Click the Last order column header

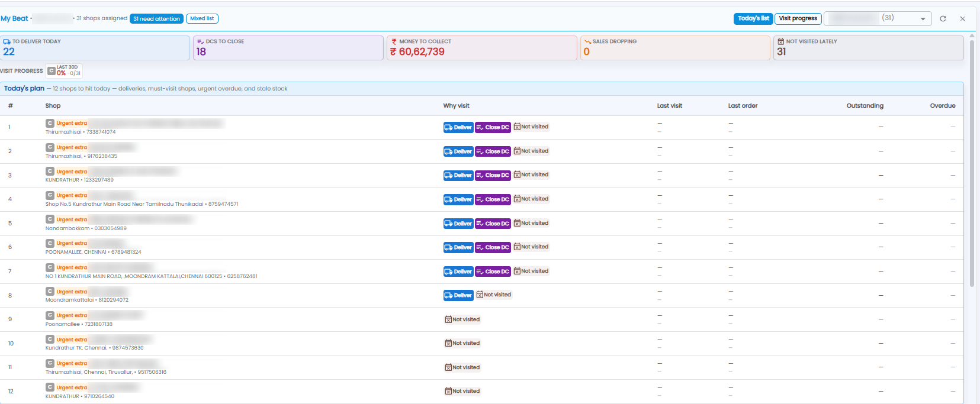(743, 106)
